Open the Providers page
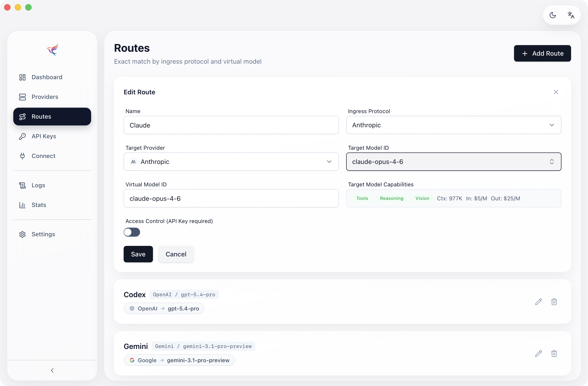The width and height of the screenshot is (588, 386). tap(52, 97)
